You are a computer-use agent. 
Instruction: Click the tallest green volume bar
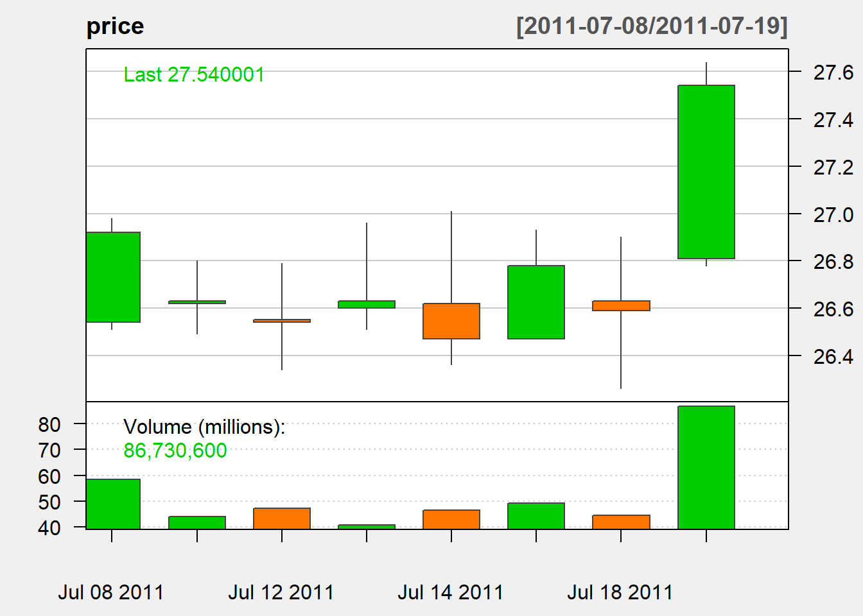pyautogui.click(x=706, y=467)
